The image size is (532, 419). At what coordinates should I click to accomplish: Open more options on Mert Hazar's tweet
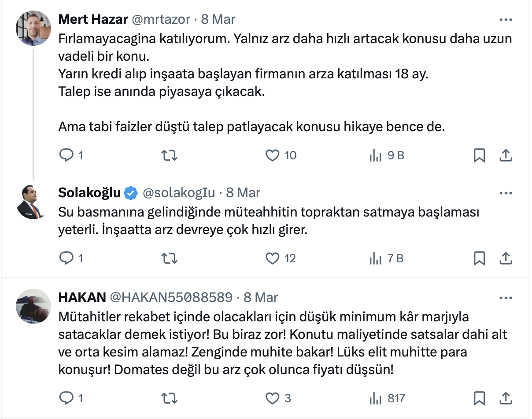click(506, 20)
